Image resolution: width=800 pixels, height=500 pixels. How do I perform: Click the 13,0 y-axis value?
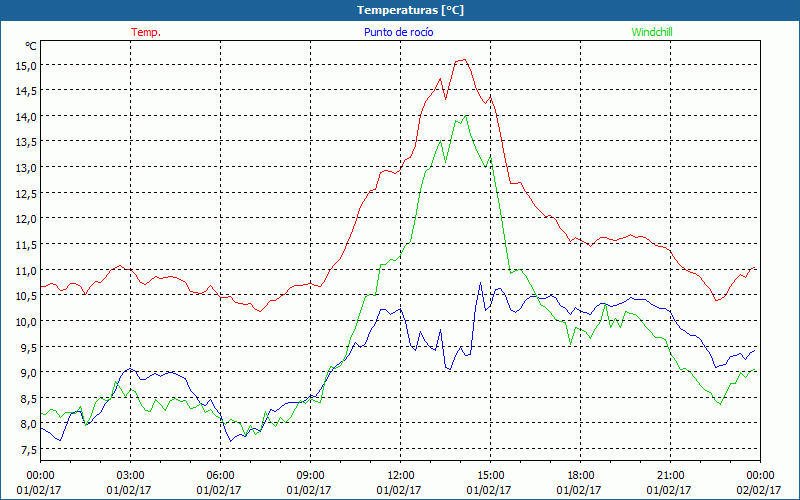click(x=26, y=168)
